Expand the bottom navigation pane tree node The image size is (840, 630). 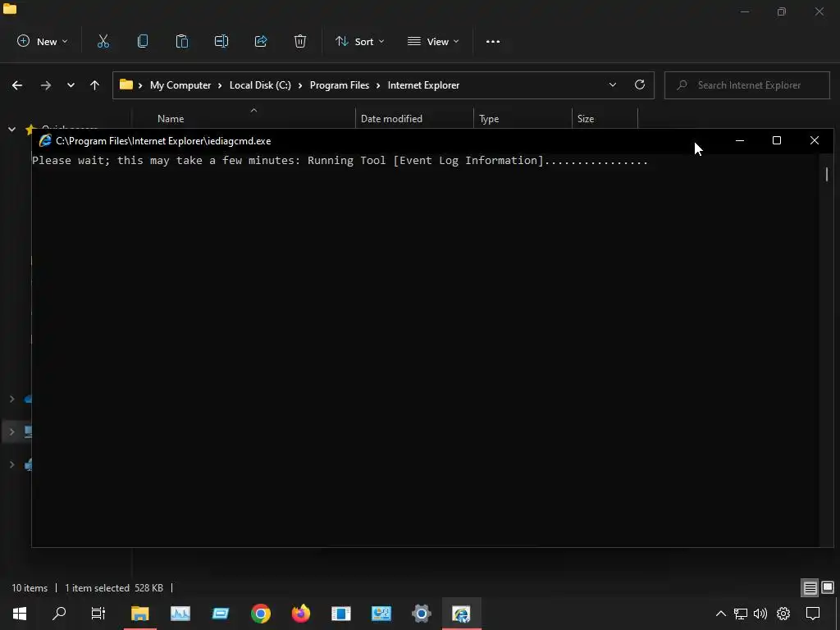click(x=11, y=464)
